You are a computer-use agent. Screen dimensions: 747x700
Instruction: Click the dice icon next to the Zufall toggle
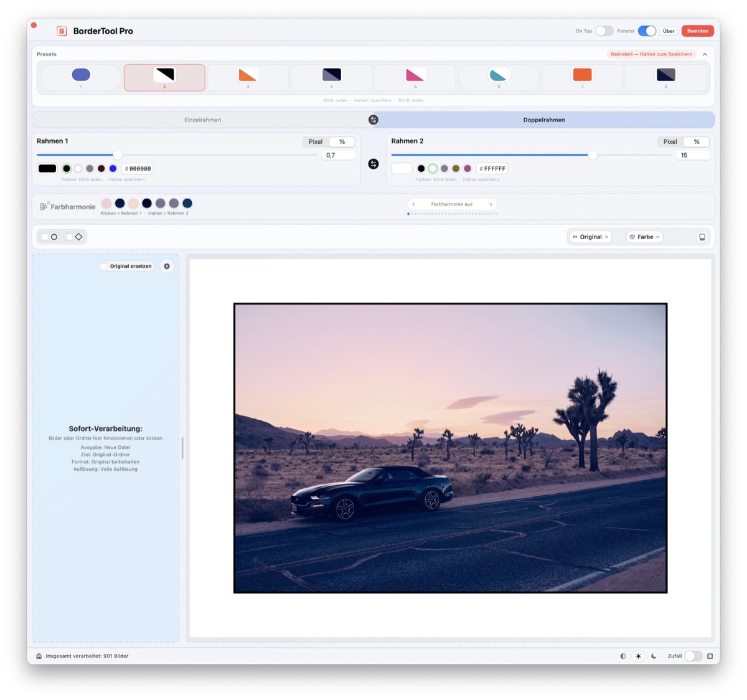[710, 656]
